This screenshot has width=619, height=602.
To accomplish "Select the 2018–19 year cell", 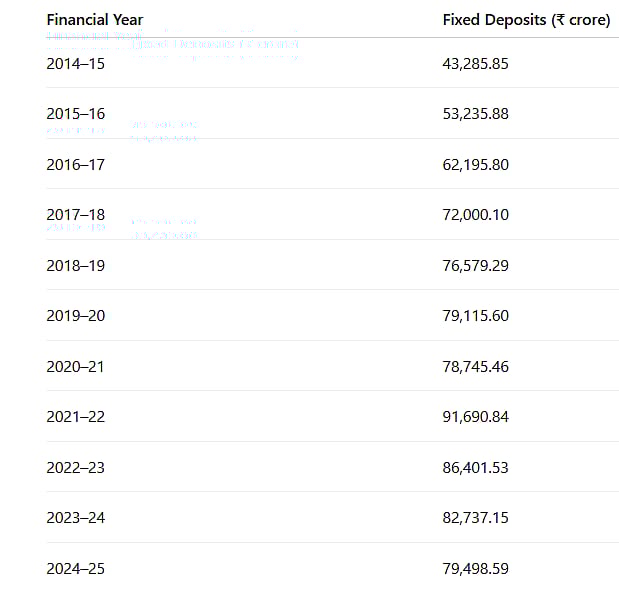I will (x=75, y=265).
